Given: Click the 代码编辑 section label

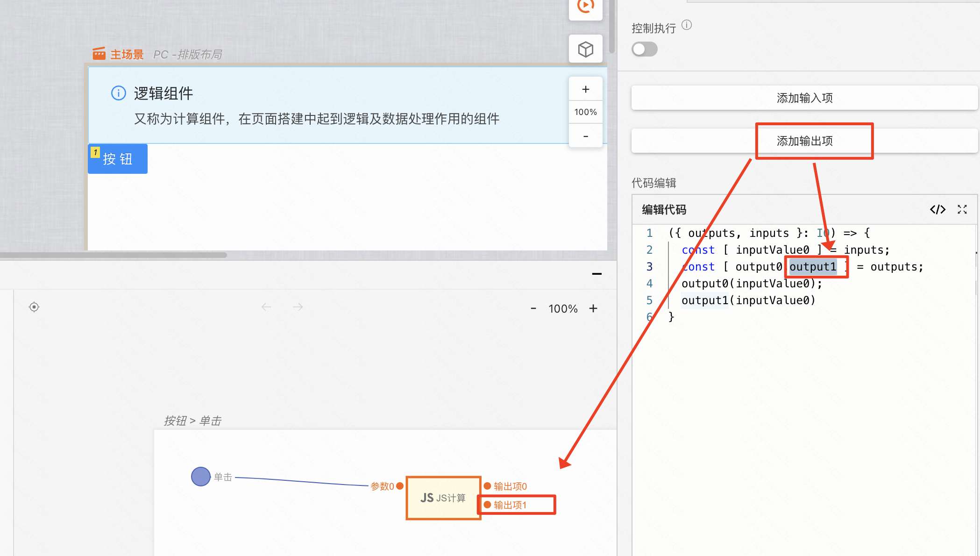Looking at the screenshot, I should coord(654,183).
